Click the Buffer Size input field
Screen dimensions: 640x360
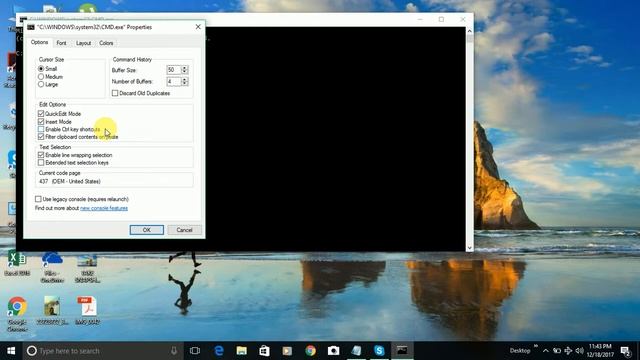(x=173, y=70)
